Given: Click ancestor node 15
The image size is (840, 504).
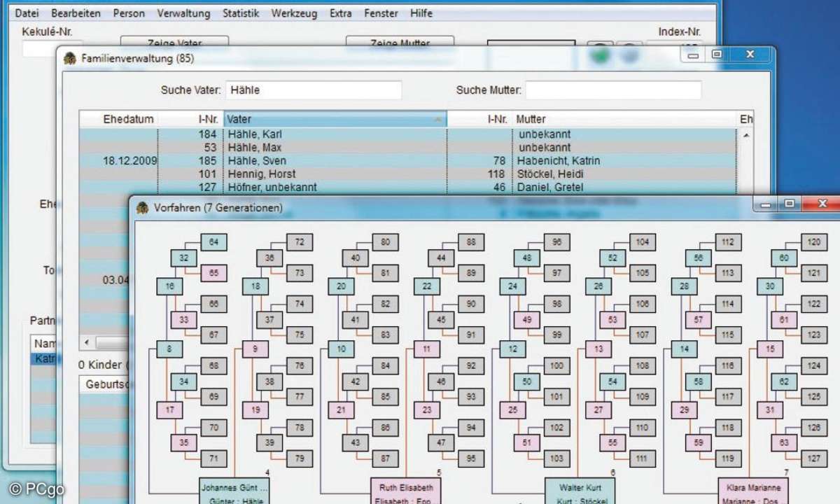Looking at the screenshot, I should pyautogui.click(x=770, y=349).
